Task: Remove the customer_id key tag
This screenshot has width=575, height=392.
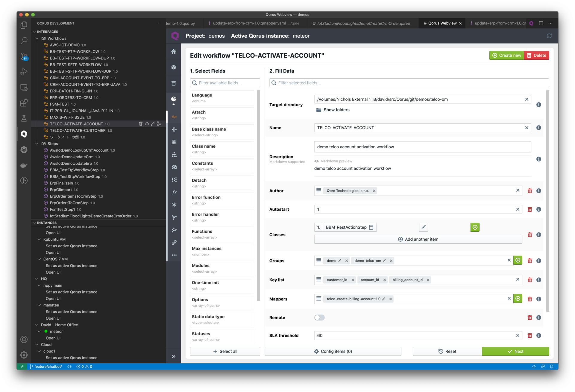Action: coord(353,280)
